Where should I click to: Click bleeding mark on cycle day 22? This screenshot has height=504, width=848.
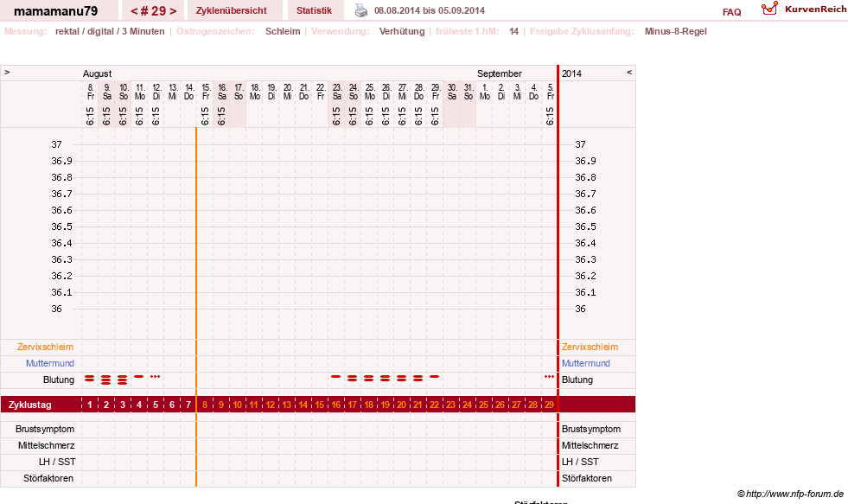click(434, 376)
